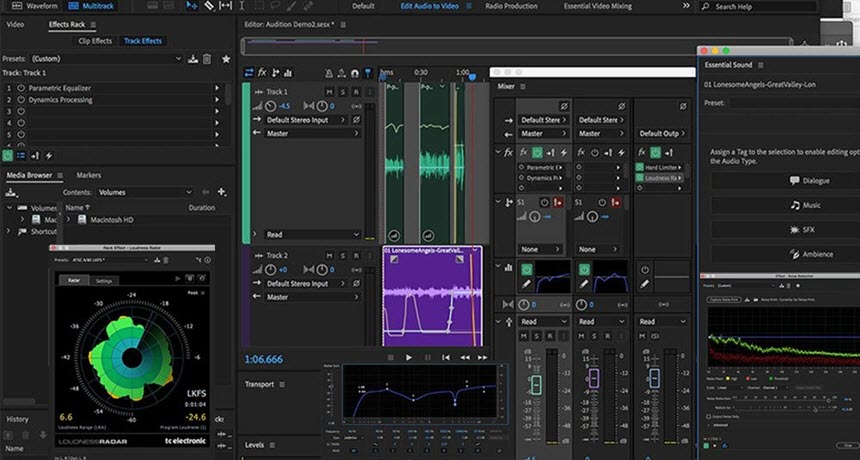The width and height of the screenshot is (860, 460).
Task: Open Media Browser Contents Volumes dropdown
Action: (145, 192)
